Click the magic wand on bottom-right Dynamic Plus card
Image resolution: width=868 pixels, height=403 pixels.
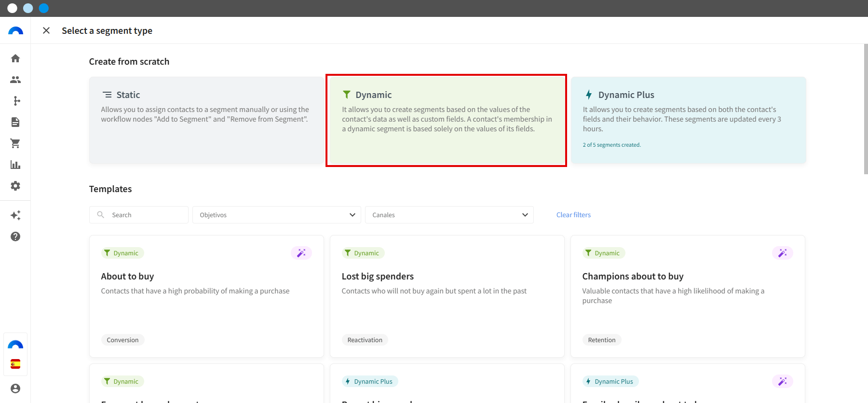pos(783,381)
